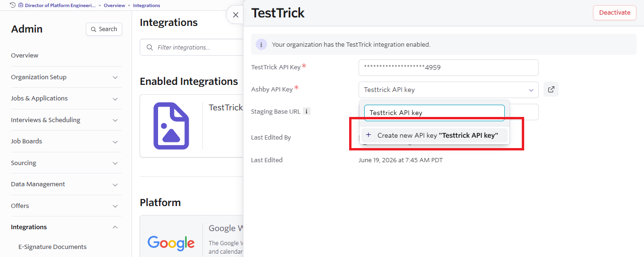This screenshot has height=257, width=644.
Task: Deactivate the TestTrick integration
Action: tap(614, 13)
